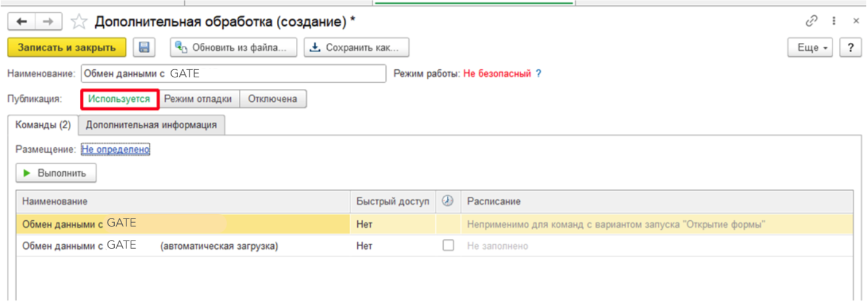This screenshot has height=302, width=868.
Task: Select the Используется publication state
Action: (x=119, y=99)
